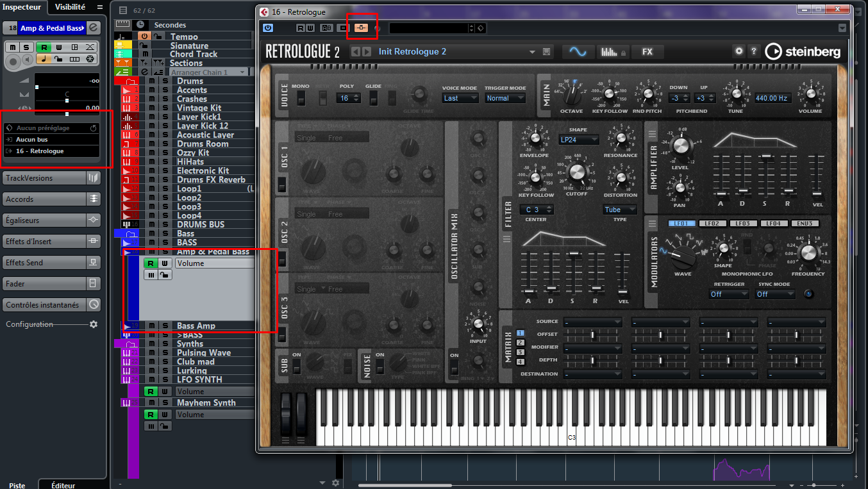
Task: Open the distortion Type dropdown showing Tube
Action: (x=620, y=210)
